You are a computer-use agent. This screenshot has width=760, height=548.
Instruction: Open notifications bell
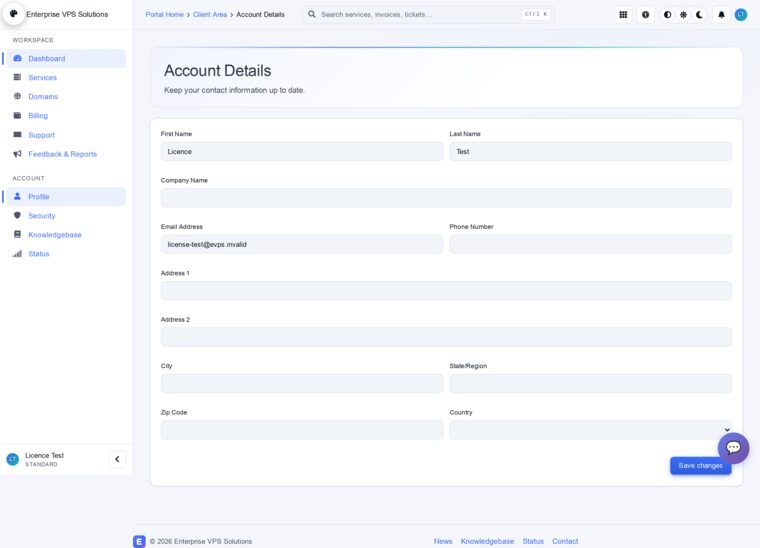(x=721, y=15)
